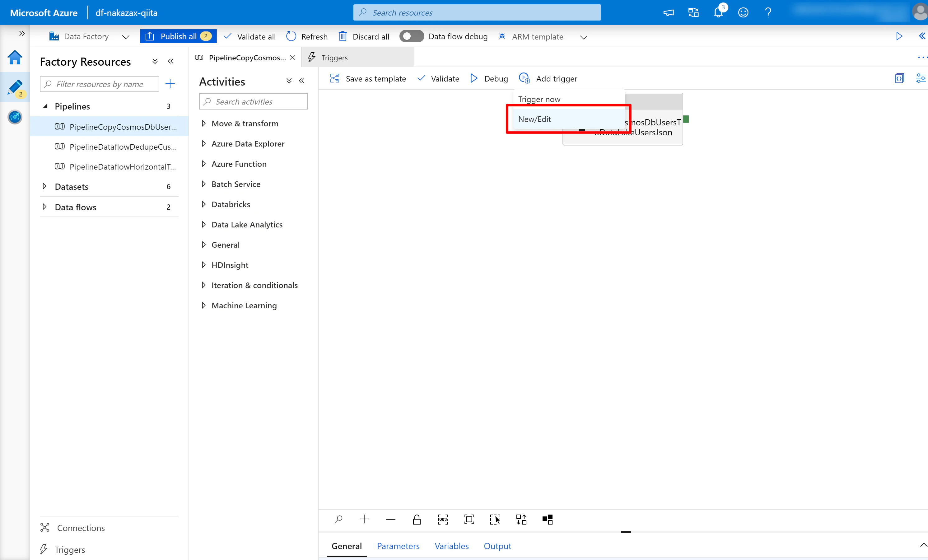This screenshot has height=560, width=928.
Task: Choose New/Edit from trigger menu
Action: pos(569,119)
